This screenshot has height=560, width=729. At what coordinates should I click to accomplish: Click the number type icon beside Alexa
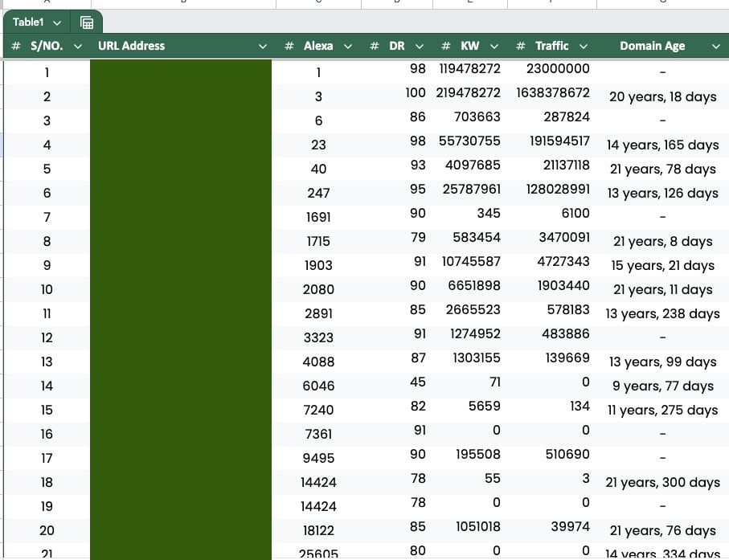click(x=289, y=46)
